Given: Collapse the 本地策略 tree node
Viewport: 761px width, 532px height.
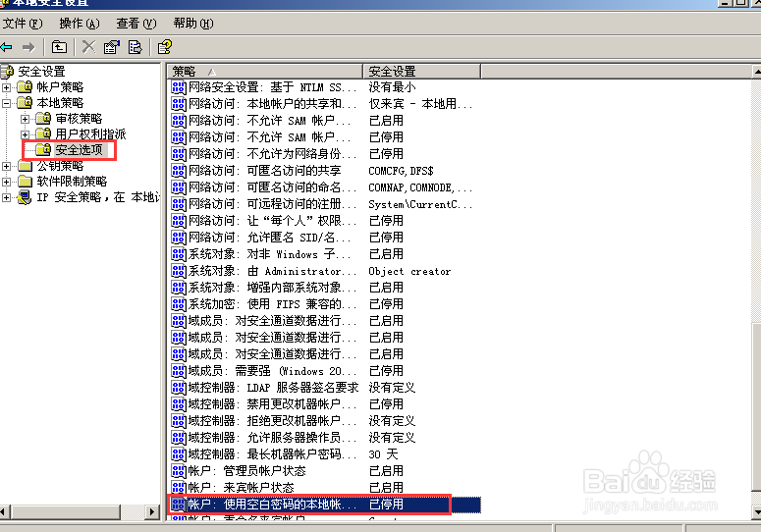Looking at the screenshot, I should 6,103.
